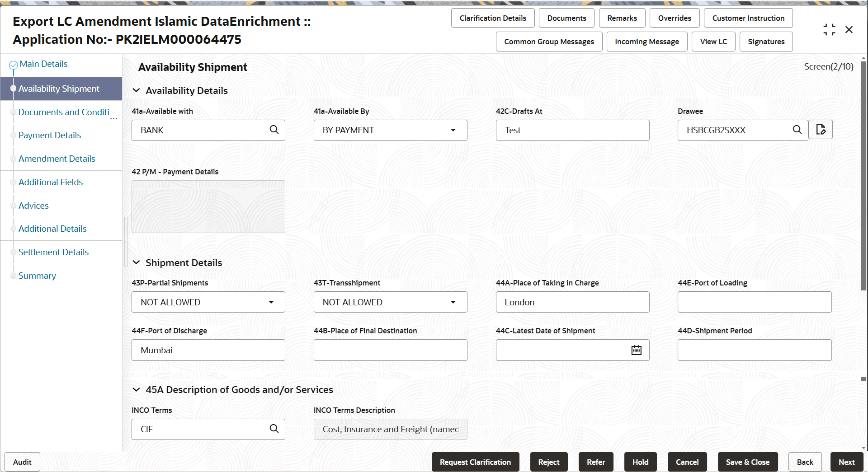The height and width of the screenshot is (472, 868).
Task: Open the search lookup for 41a-Available with
Action: (x=274, y=130)
